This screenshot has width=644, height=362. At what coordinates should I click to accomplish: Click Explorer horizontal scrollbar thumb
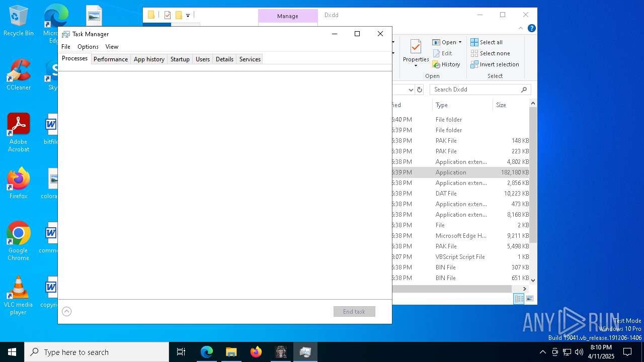(x=452, y=289)
